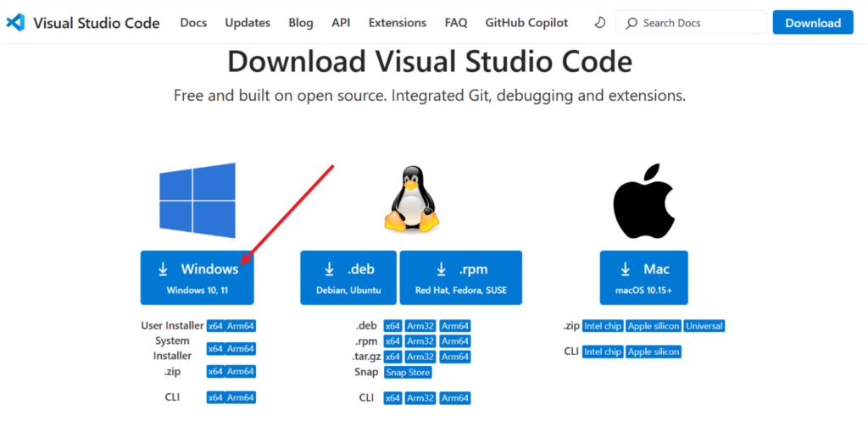Select Linux CLI x64 link
Image resolution: width=868 pixels, height=421 pixels.
[x=393, y=398]
